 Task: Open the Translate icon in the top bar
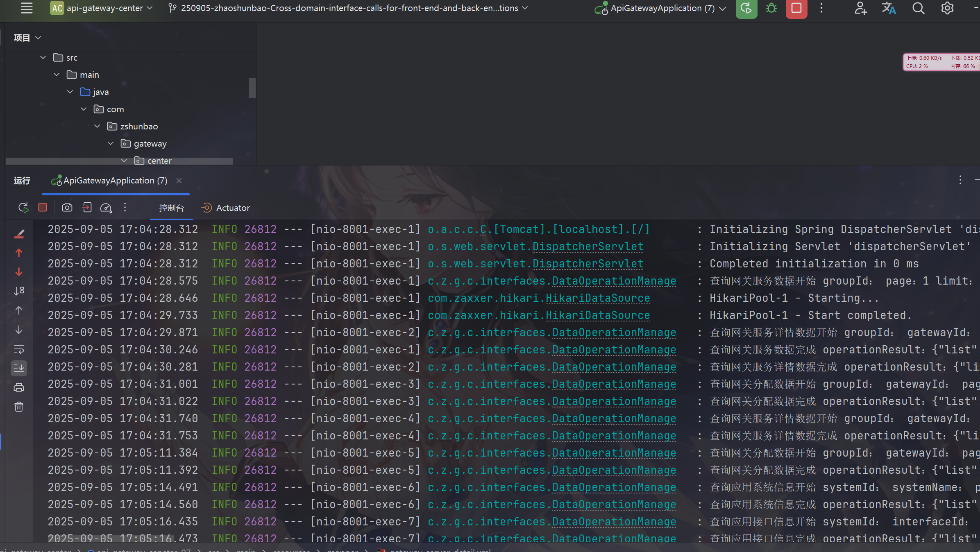889,8
